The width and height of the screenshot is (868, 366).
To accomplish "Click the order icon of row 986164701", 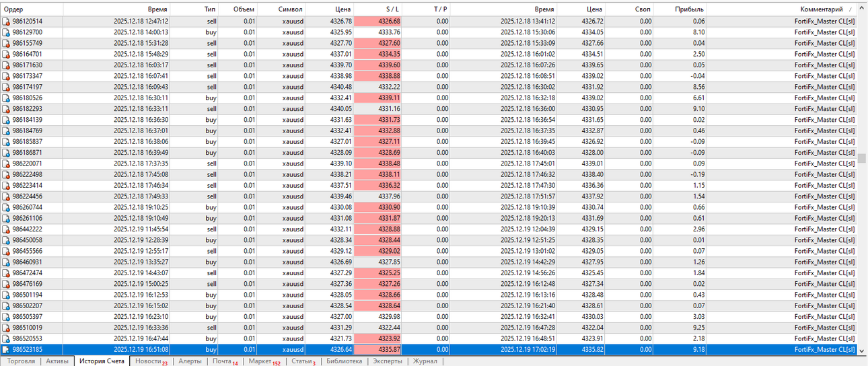I will point(6,54).
